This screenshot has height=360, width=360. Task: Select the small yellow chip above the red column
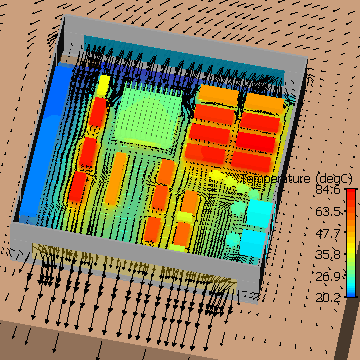coord(103,85)
